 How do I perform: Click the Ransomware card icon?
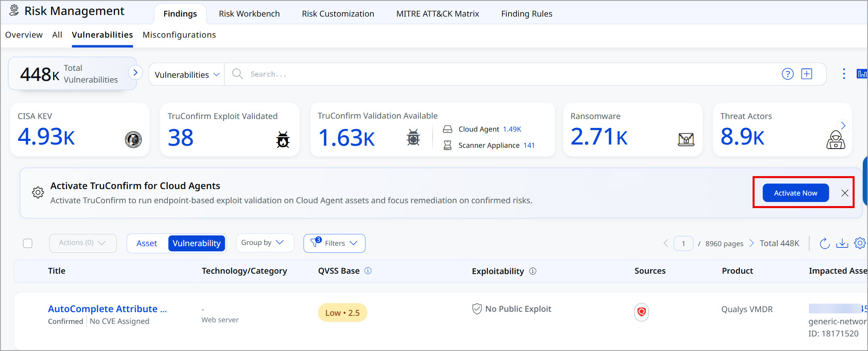pos(686,139)
